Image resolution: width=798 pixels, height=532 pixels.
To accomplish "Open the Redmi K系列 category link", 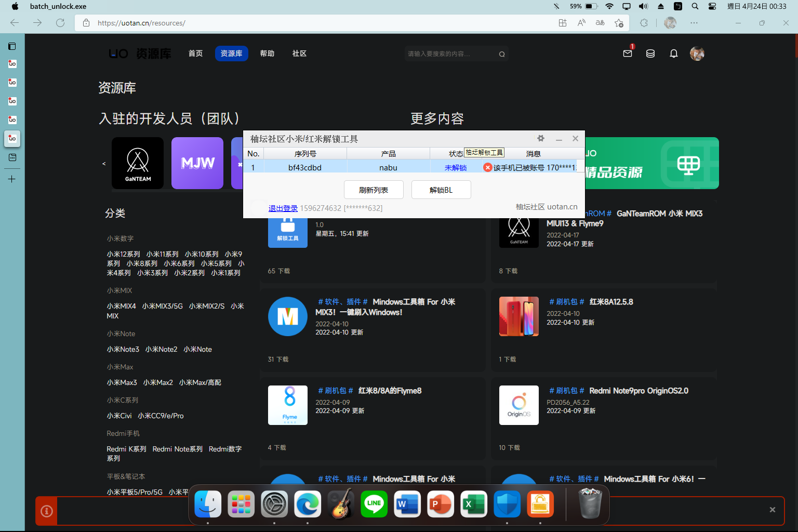I will coord(126,449).
